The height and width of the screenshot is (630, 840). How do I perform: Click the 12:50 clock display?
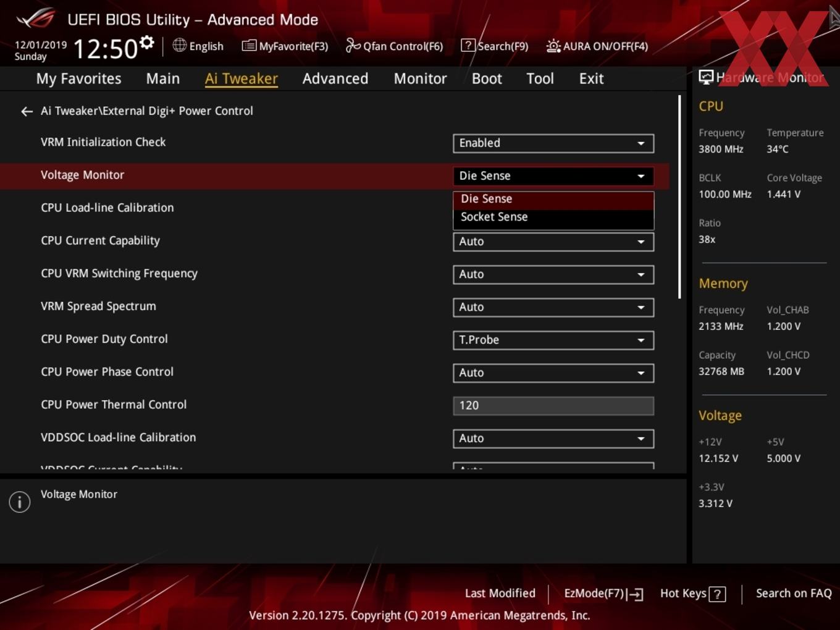pyautogui.click(x=106, y=49)
